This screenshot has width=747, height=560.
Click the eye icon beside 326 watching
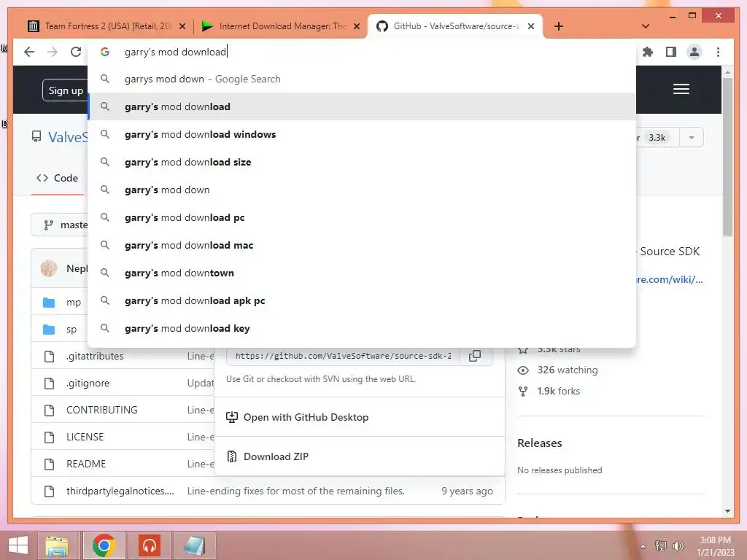coord(523,370)
